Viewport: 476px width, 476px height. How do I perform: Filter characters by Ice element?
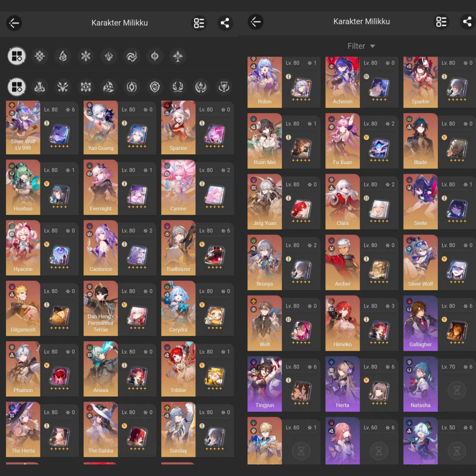(86, 56)
